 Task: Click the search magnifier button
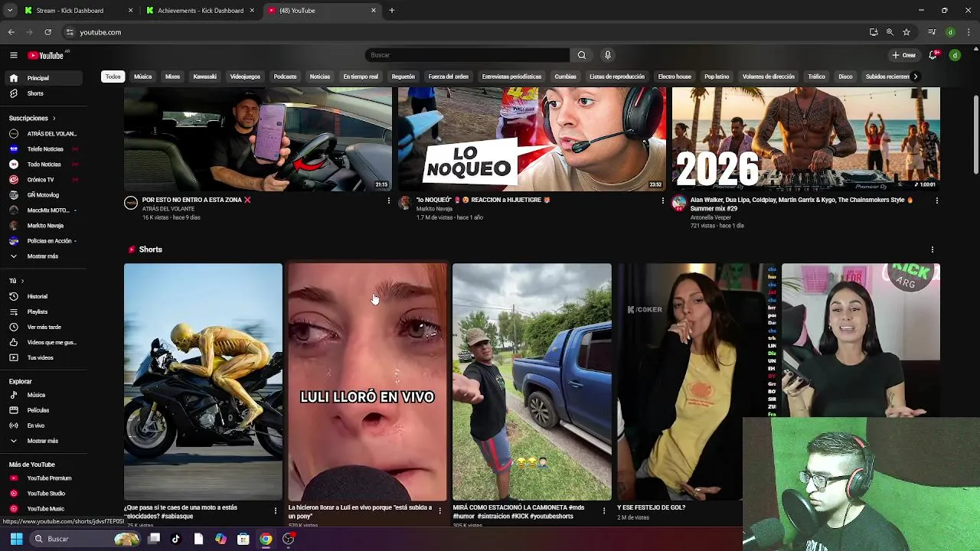581,55
